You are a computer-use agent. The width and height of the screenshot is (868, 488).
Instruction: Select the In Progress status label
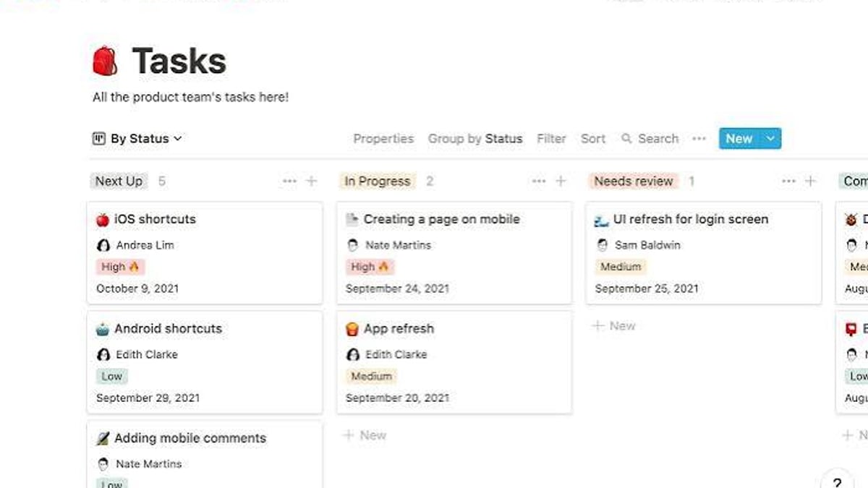coord(378,181)
